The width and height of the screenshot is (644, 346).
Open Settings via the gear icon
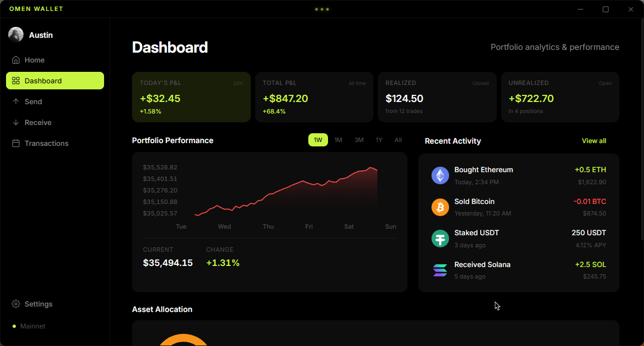16,304
